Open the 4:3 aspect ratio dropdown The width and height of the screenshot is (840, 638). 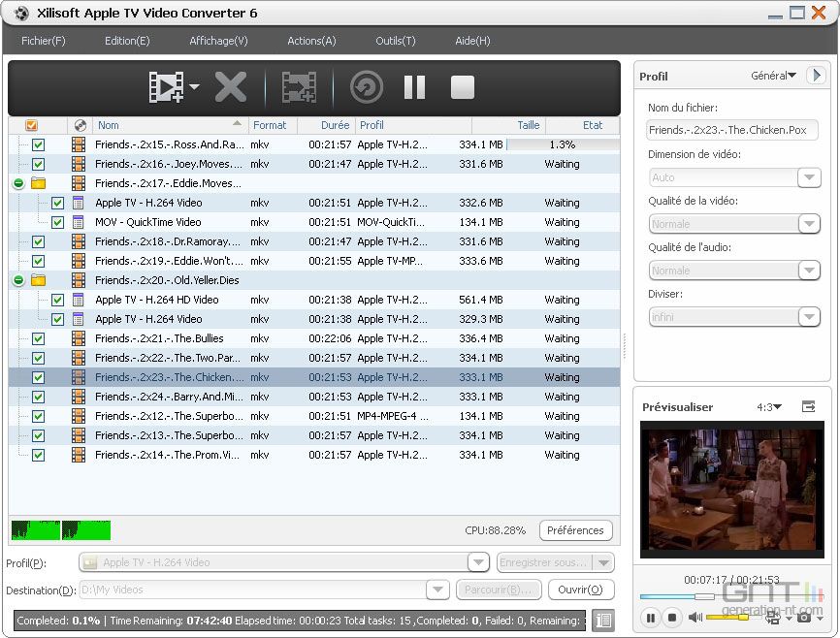768,407
